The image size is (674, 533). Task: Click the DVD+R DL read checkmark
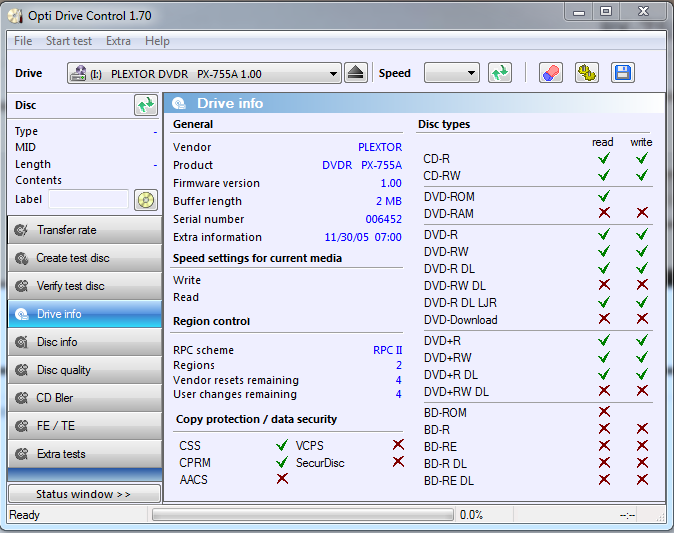pos(604,374)
